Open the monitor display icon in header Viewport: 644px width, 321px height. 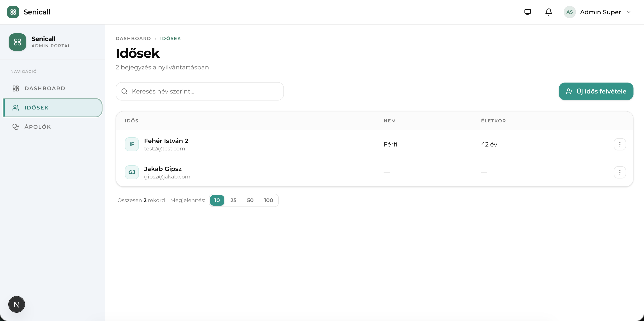click(x=527, y=12)
